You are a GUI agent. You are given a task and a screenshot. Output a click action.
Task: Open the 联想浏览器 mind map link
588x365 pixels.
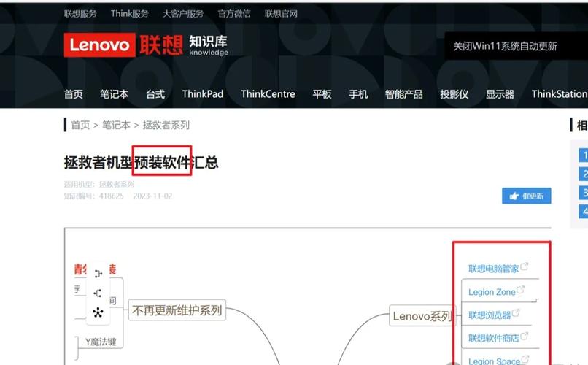[x=490, y=315]
